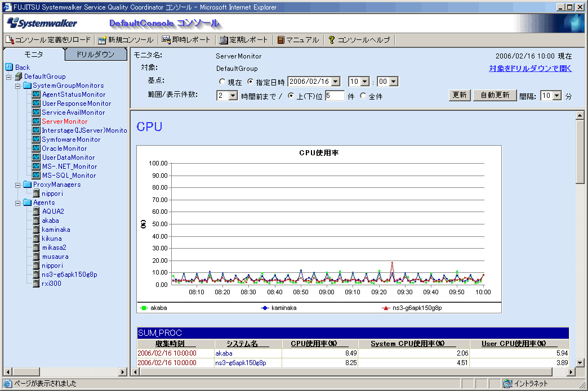Click the kikuna agent server icon
This screenshot has width=588, height=391.
click(x=36, y=238)
